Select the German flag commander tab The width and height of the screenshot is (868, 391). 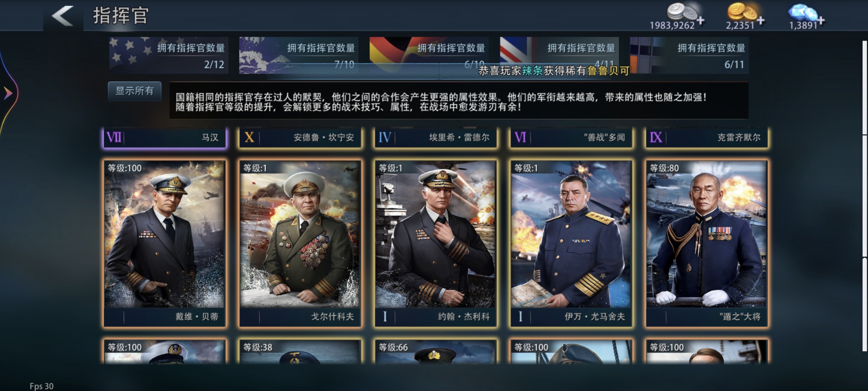(x=429, y=55)
